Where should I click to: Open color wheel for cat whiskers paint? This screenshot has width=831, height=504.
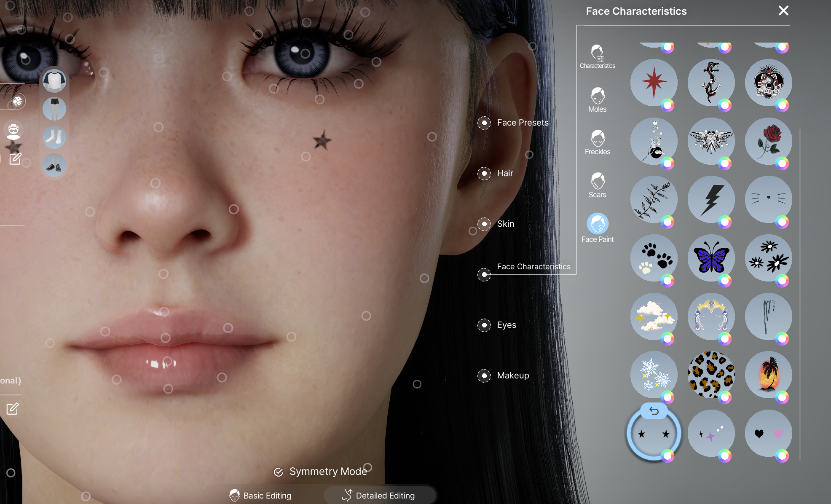pos(782,222)
